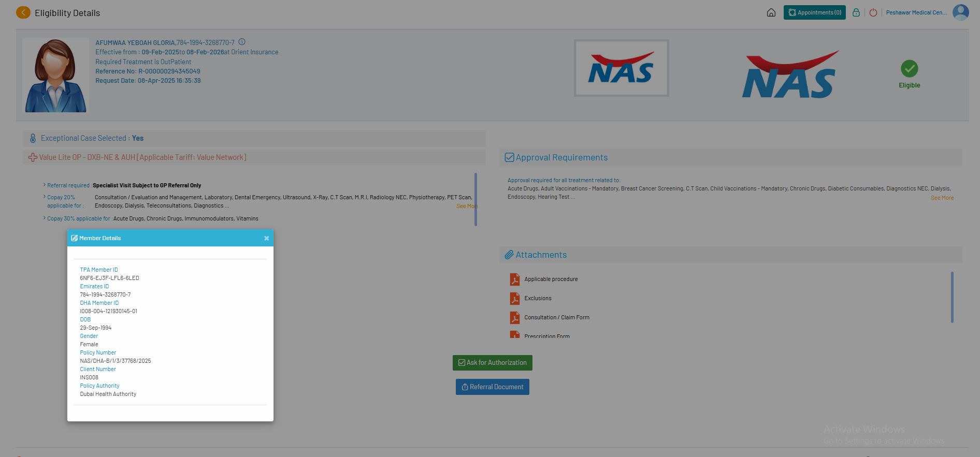
Task: Click the Policy Number NAS/DHA-B/1/3/37768/2025
Action: tap(116, 361)
